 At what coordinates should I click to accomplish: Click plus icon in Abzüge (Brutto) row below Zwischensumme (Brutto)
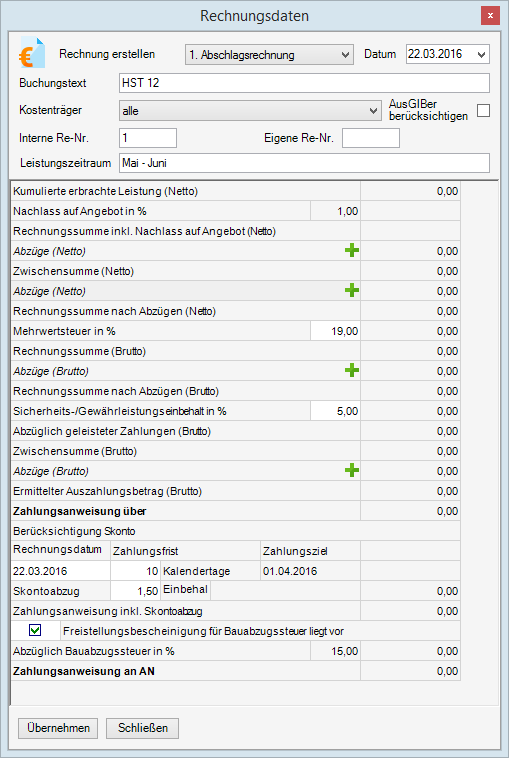click(351, 471)
